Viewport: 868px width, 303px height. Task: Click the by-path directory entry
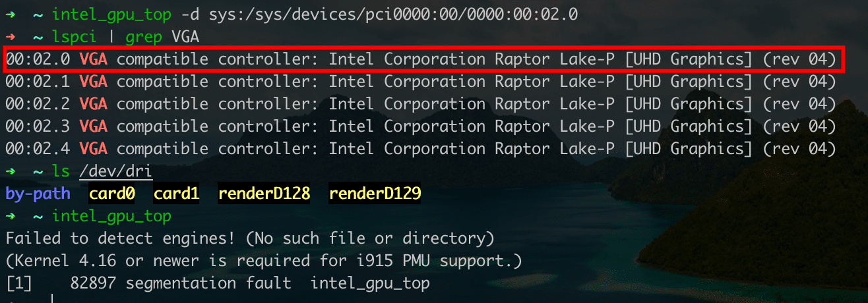38,194
